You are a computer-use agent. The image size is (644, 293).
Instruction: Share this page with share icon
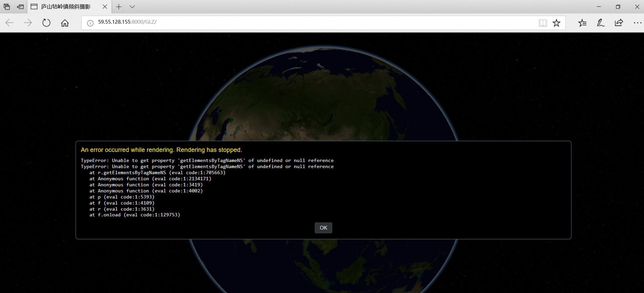point(619,23)
